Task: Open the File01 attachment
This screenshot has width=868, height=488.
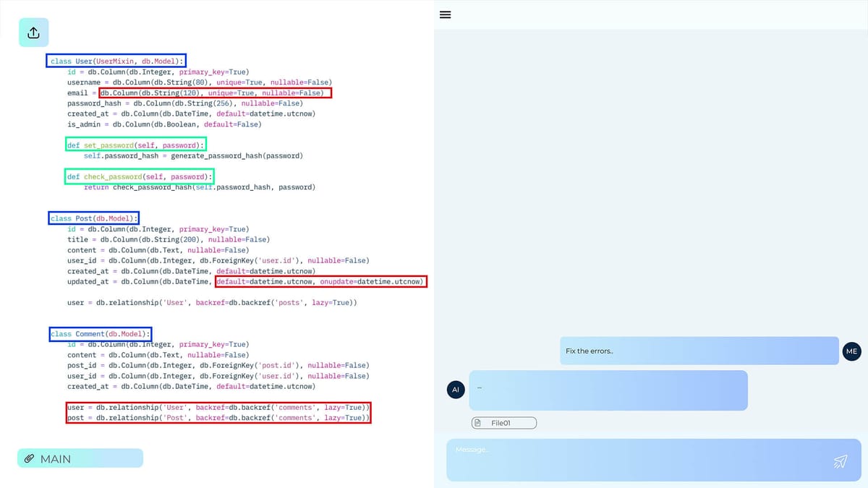Action: click(504, 423)
